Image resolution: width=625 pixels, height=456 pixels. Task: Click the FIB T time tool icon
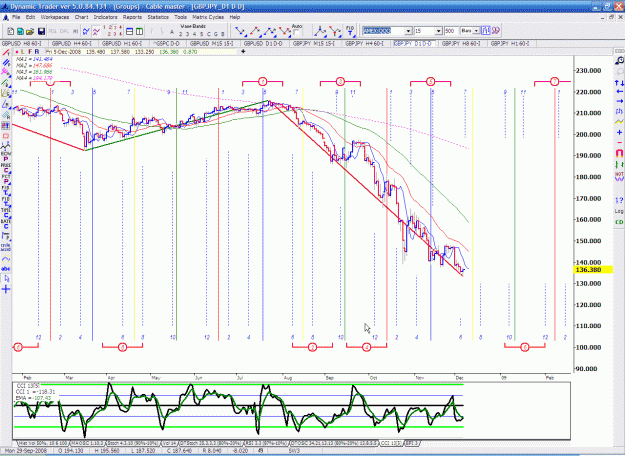coord(350,31)
